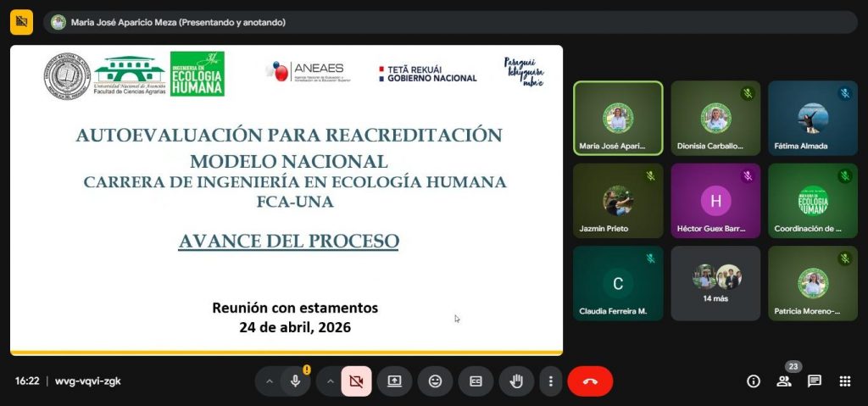Toggle closed captions
Screen dimensions: 868x406
pyautogui.click(x=476, y=381)
